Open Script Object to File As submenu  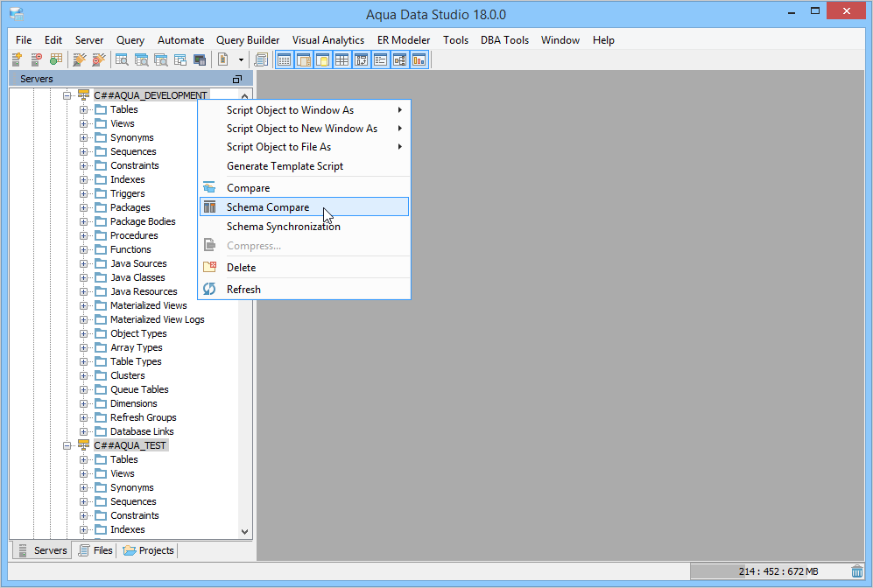coord(305,147)
